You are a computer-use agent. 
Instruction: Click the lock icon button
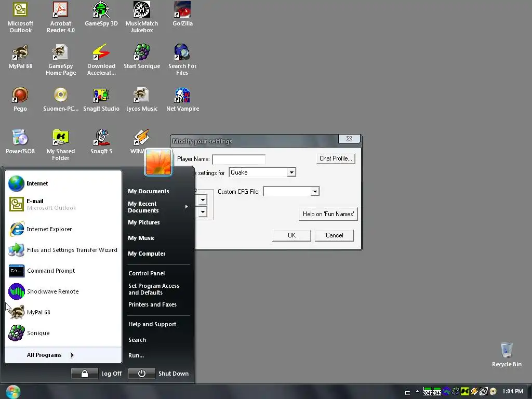(x=85, y=374)
